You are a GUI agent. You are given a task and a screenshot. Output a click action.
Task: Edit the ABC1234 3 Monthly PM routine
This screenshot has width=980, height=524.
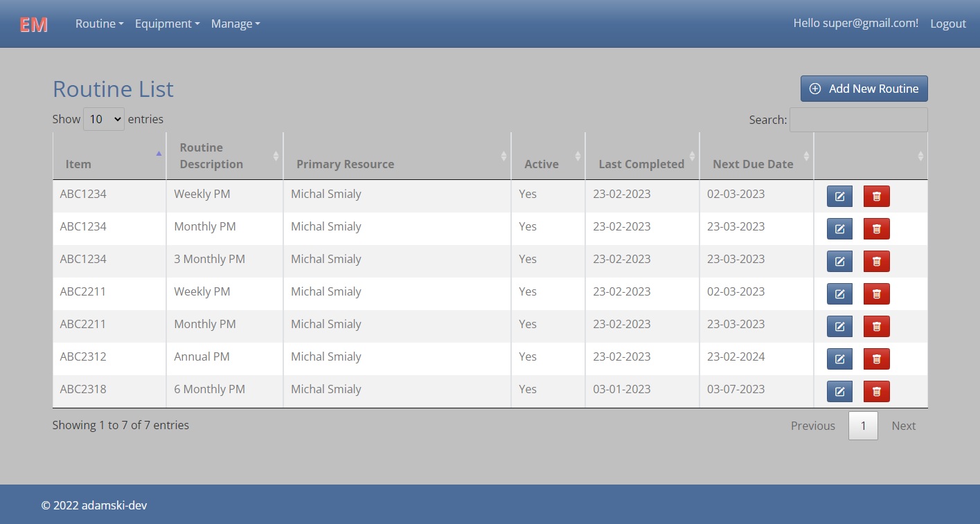point(839,262)
